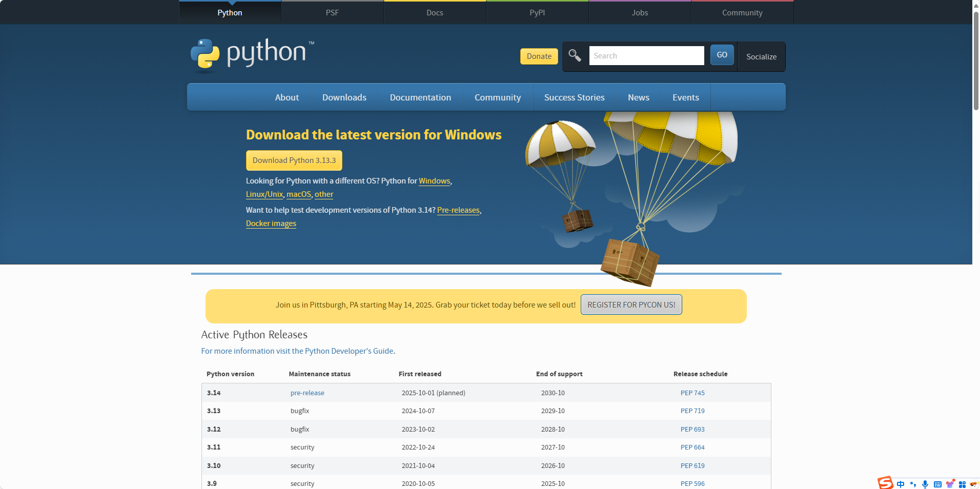
Task: Switch to the PSF tab
Action: [x=332, y=12]
